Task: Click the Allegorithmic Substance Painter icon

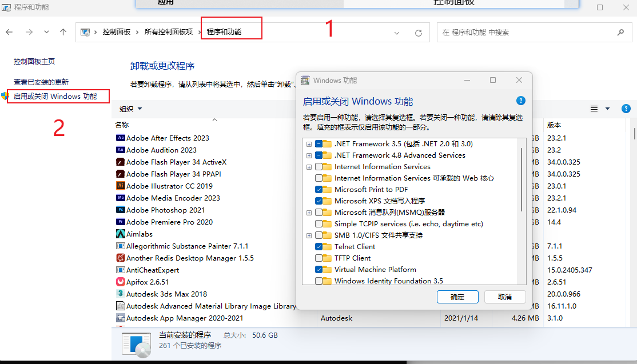Action: tap(120, 246)
